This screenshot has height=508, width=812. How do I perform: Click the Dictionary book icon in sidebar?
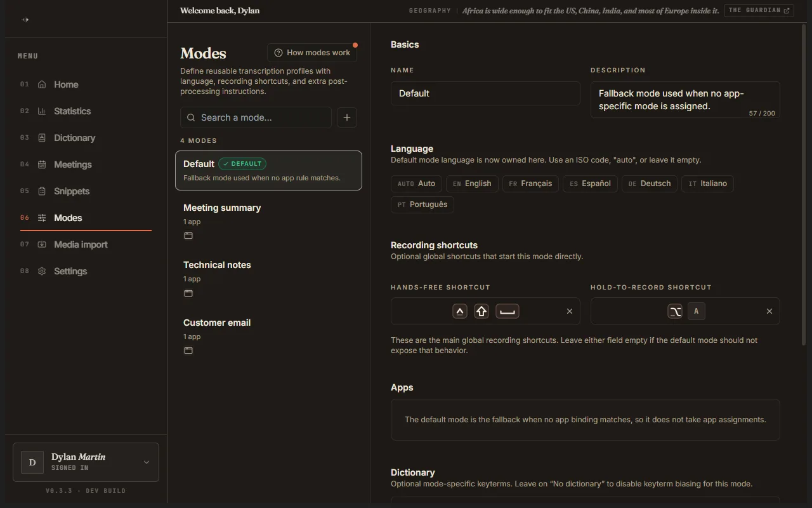point(42,138)
